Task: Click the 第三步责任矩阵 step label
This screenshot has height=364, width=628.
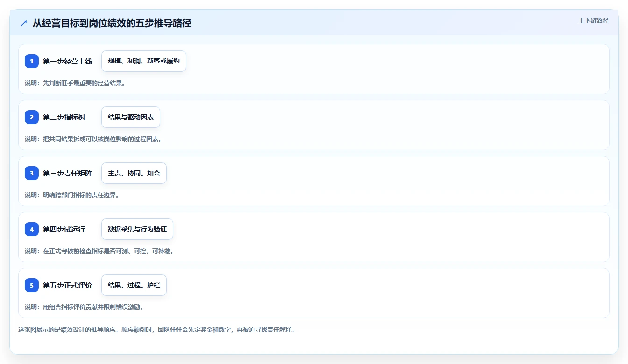Action: 67,173
